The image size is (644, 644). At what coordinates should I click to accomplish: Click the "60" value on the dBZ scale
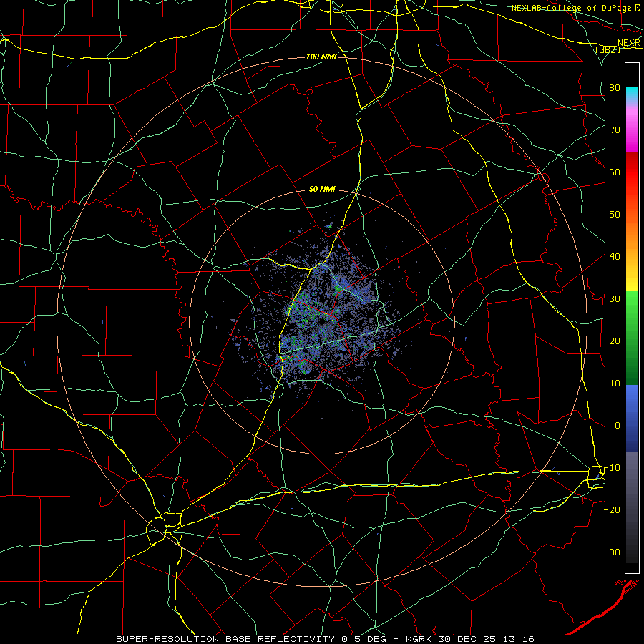(x=615, y=172)
